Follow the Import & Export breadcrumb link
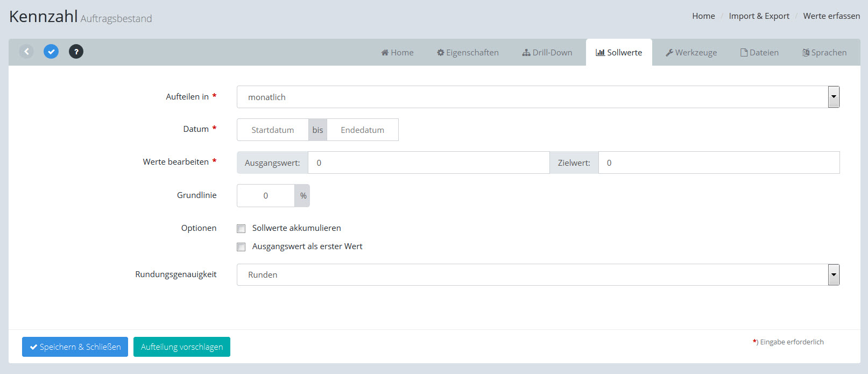Image resolution: width=868 pixels, height=374 pixels. point(759,16)
